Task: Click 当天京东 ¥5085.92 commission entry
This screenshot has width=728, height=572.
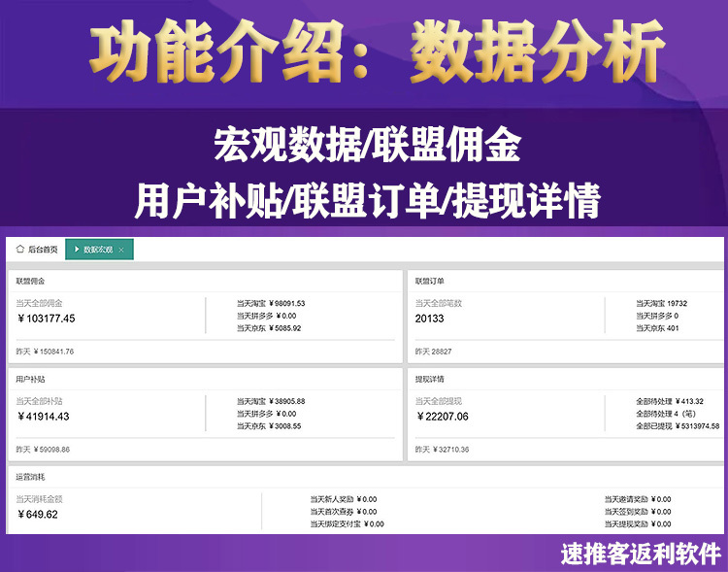Action: [269, 328]
